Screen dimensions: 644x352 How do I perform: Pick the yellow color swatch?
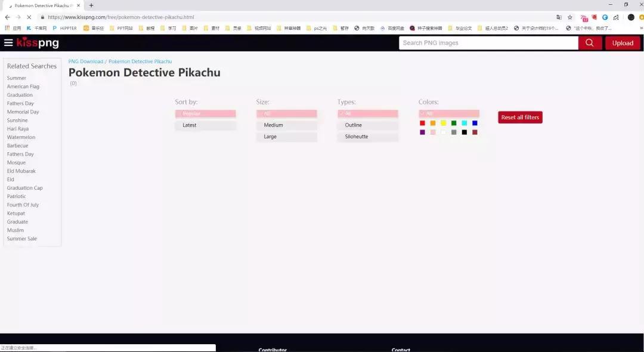point(444,123)
